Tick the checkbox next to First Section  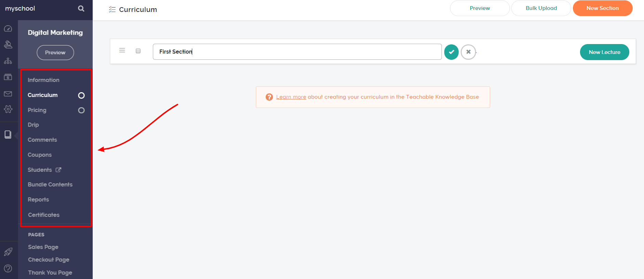[138, 51]
